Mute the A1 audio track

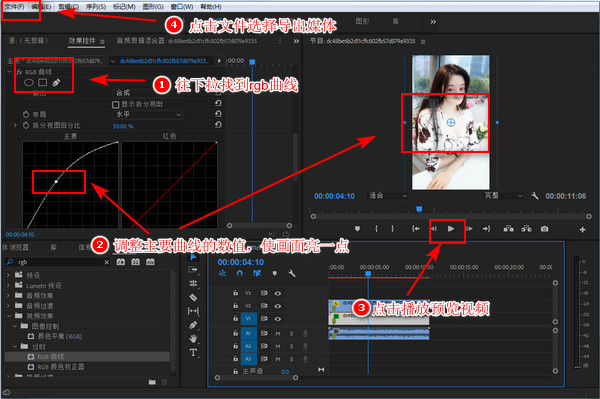278,334
